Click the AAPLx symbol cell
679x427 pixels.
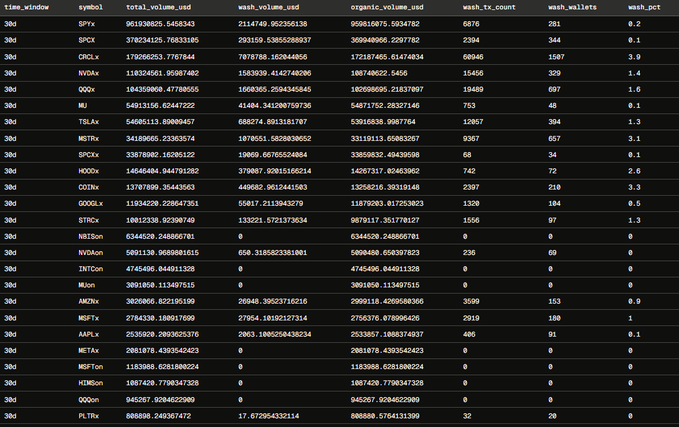pos(89,334)
